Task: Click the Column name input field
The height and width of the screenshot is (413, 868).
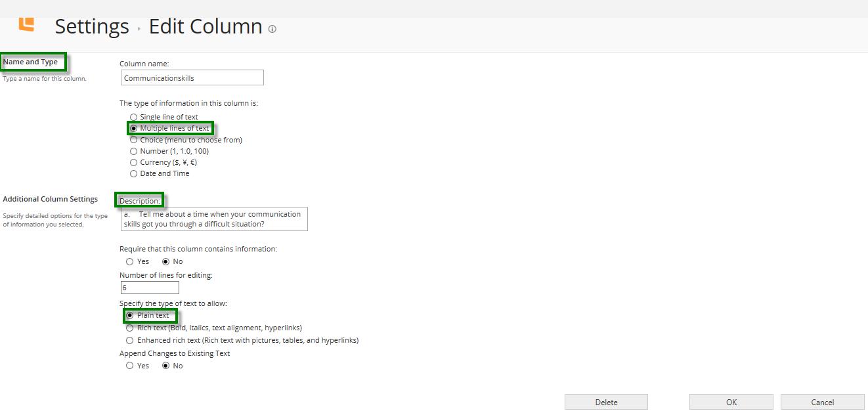Action: (192, 77)
